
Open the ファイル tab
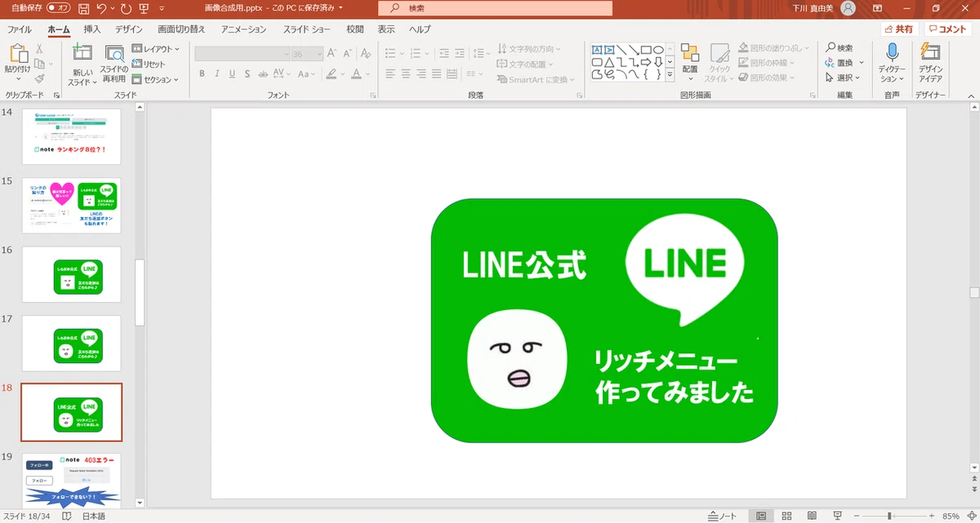coord(20,29)
